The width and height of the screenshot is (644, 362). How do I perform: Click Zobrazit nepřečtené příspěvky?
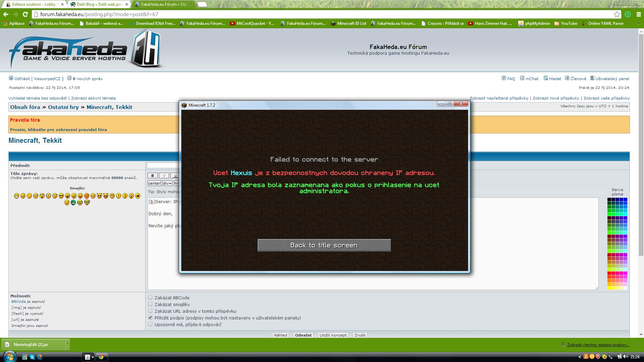(x=499, y=98)
